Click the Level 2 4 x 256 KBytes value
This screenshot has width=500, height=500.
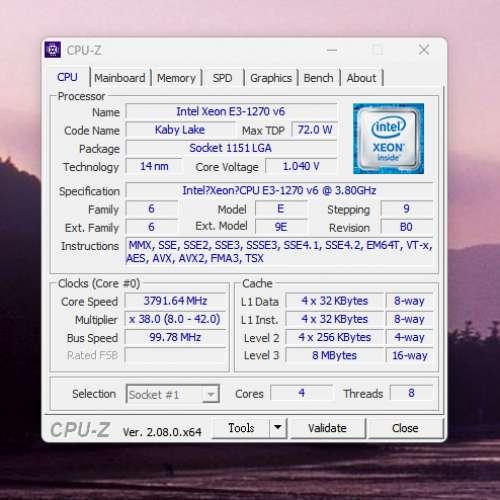point(335,337)
